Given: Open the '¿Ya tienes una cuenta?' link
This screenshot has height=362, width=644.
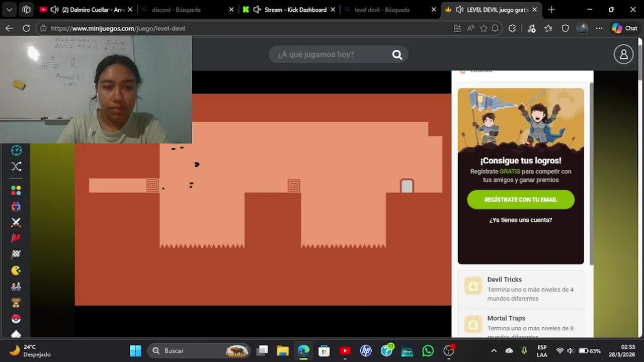Looking at the screenshot, I should coord(521,220).
